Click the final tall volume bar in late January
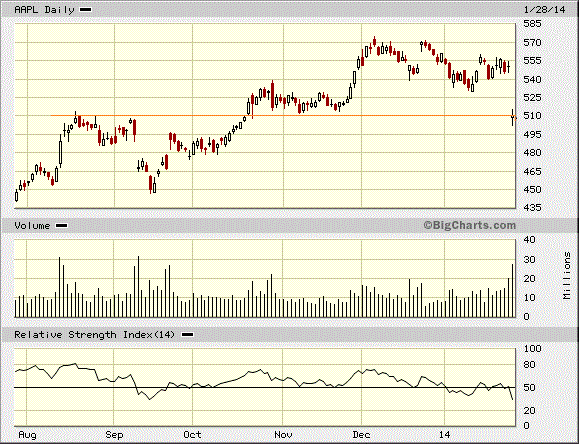 pos(513,290)
